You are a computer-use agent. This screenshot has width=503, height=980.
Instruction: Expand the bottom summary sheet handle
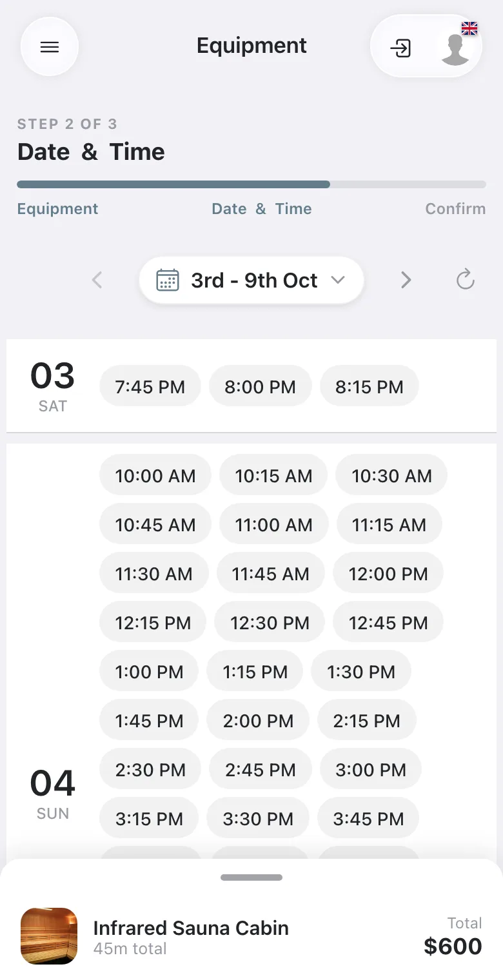tap(252, 877)
